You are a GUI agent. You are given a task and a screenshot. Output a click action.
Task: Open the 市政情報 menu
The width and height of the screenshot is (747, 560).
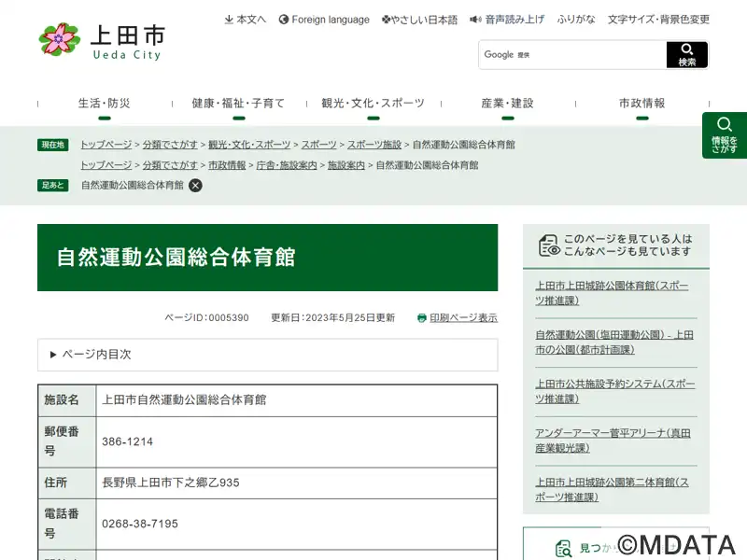[641, 104]
